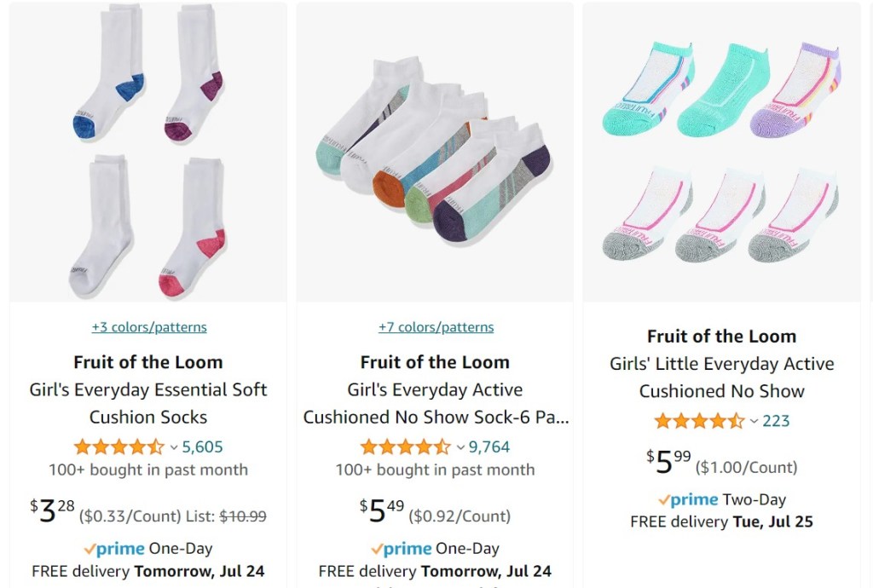Image resolution: width=873 pixels, height=588 pixels.
Task: Open Girl's Everyday Active Cushioned No Show title
Action: [x=435, y=403]
